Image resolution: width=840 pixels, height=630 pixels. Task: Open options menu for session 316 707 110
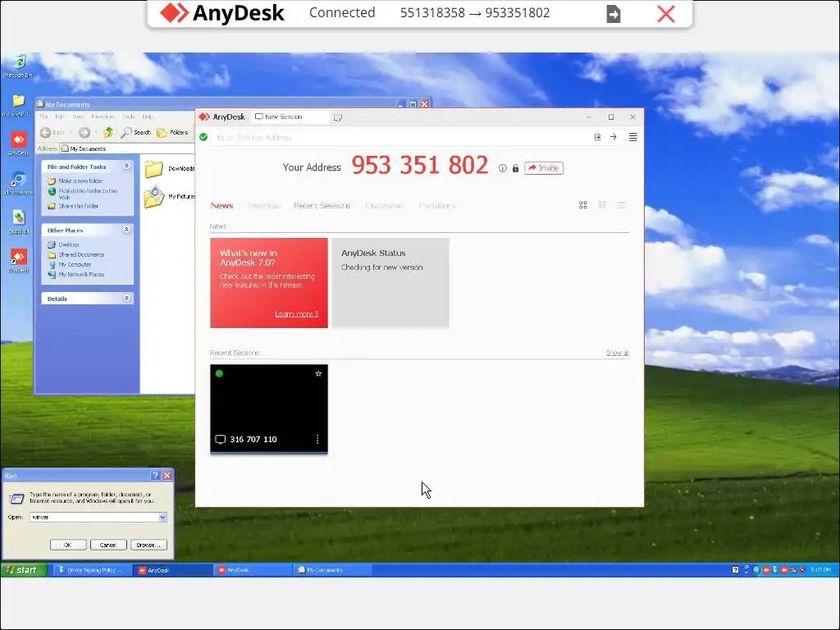(317, 440)
